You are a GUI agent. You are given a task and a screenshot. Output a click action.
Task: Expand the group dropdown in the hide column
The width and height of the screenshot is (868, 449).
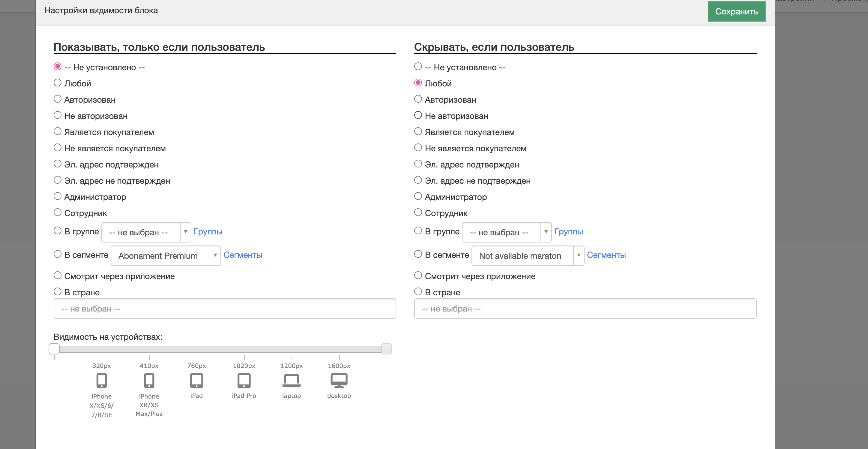coord(507,232)
